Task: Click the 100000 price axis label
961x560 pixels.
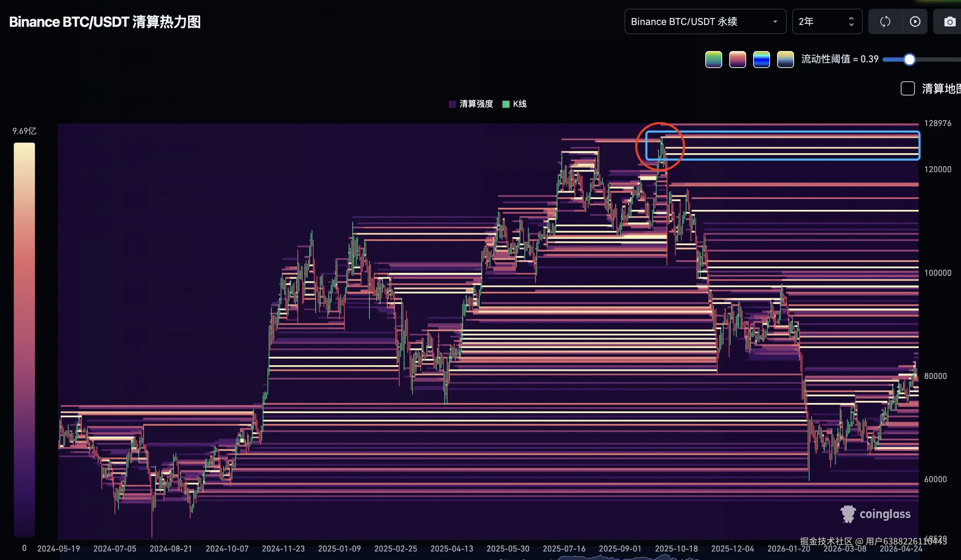Action: pyautogui.click(x=938, y=273)
